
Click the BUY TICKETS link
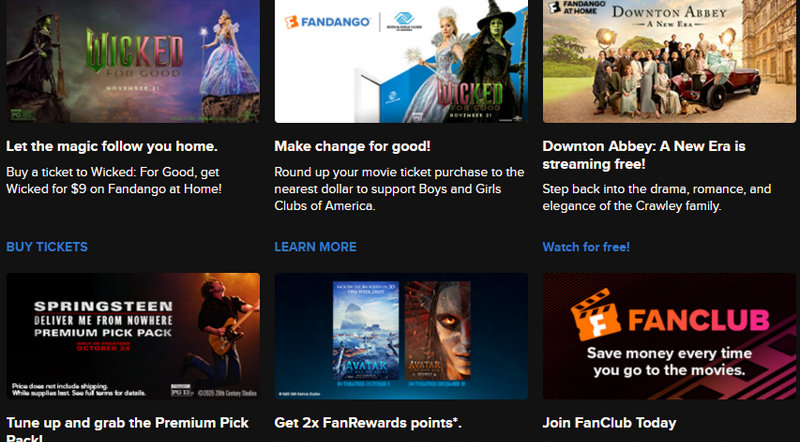tap(47, 247)
